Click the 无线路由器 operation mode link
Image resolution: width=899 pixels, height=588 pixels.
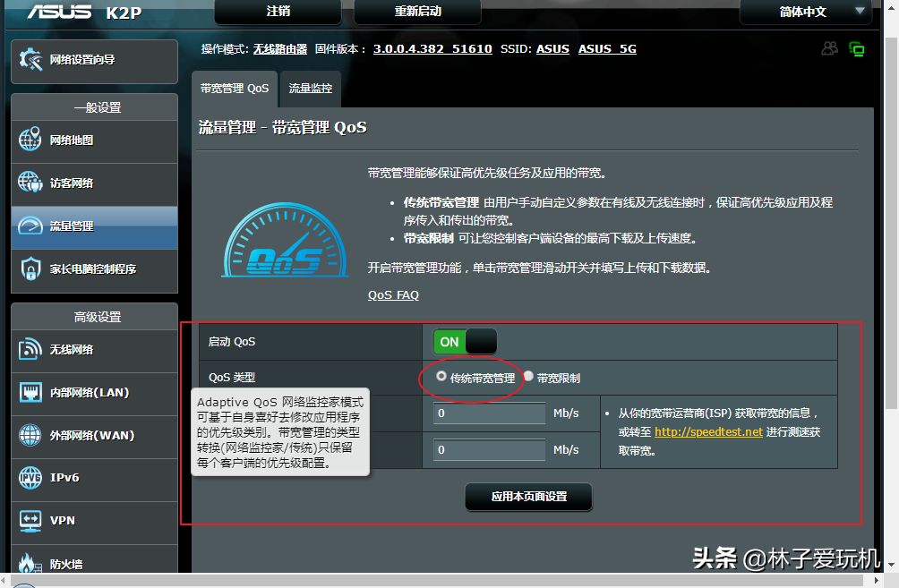pyautogui.click(x=280, y=49)
